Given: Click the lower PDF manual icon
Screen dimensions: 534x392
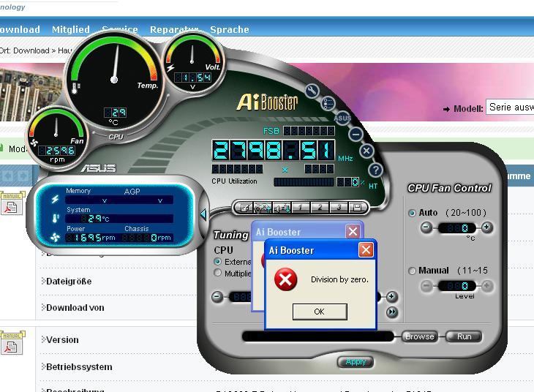Looking at the screenshot, I should click(x=12, y=343).
